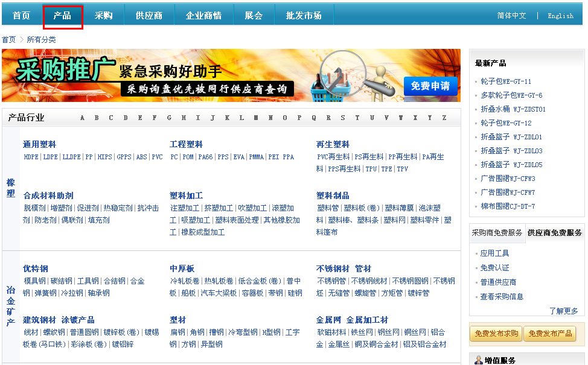Click 了解更多 below the services list
Image resolution: width=588 pixels, height=365 pixels.
(564, 309)
